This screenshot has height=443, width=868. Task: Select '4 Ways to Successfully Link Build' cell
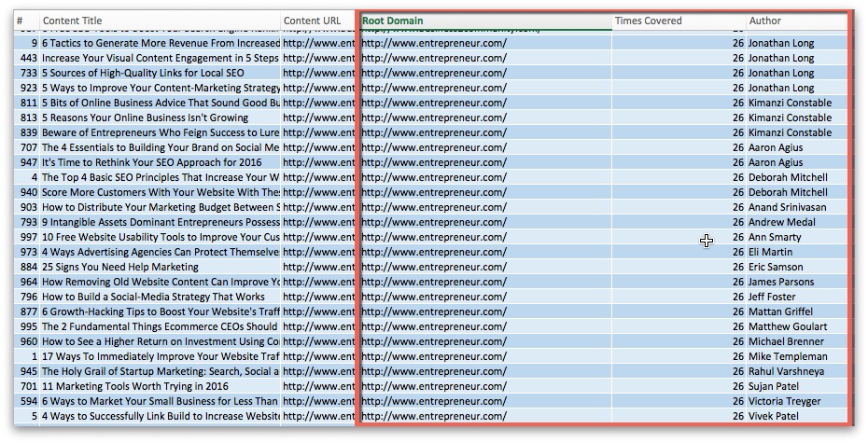tap(160, 417)
